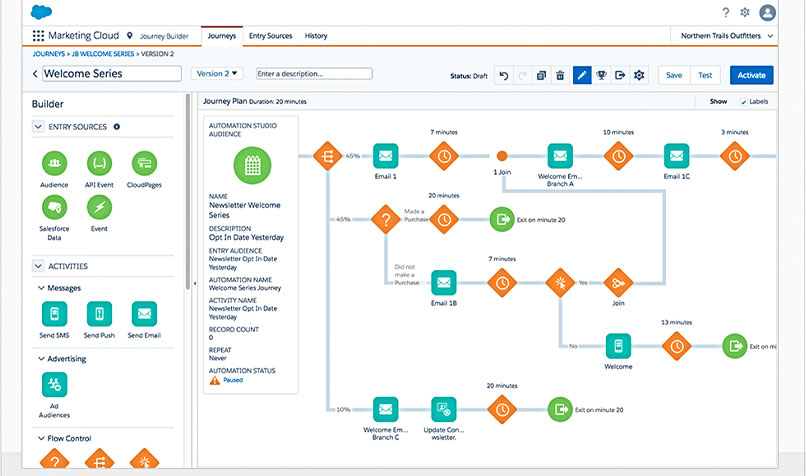806x476 pixels.
Task: Open the help question mark icon
Action: (725, 12)
